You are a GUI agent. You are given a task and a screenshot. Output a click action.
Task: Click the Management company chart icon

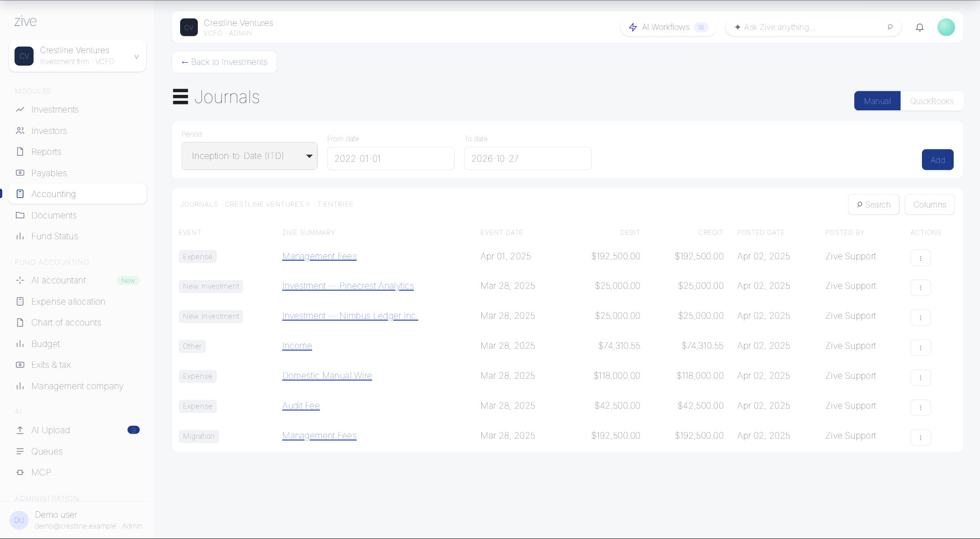20,386
